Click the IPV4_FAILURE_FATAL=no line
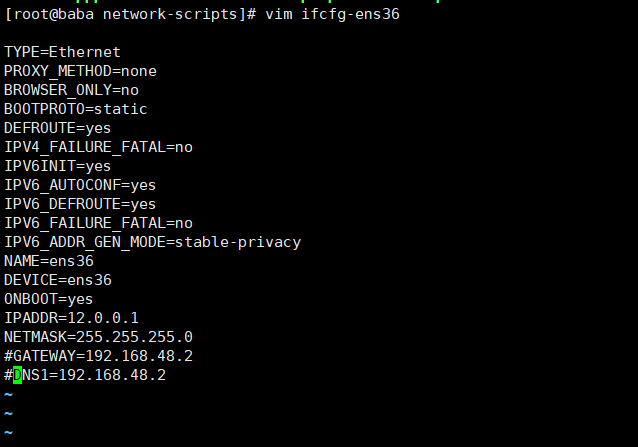This screenshot has height=447, width=638. tap(98, 147)
